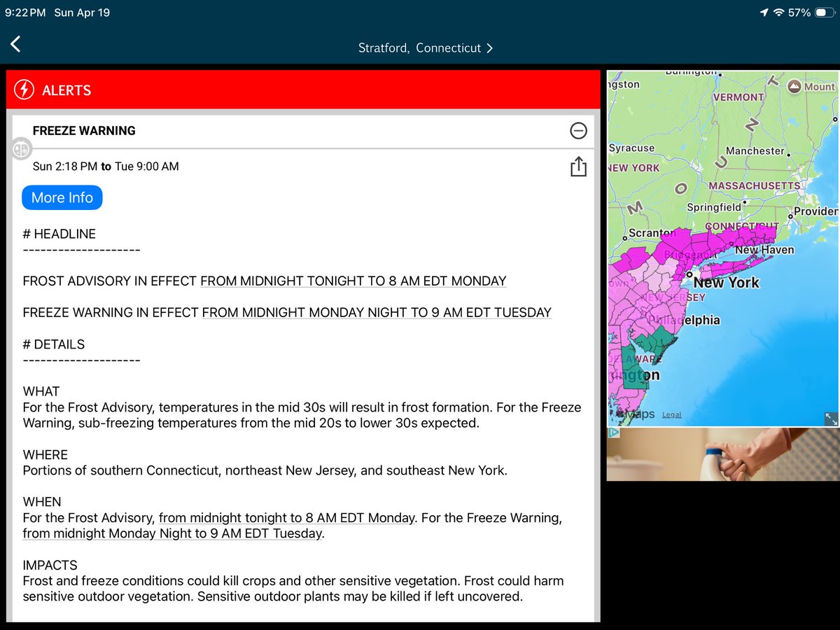Open the ad choices icon
The image size is (840, 630).
613,433
